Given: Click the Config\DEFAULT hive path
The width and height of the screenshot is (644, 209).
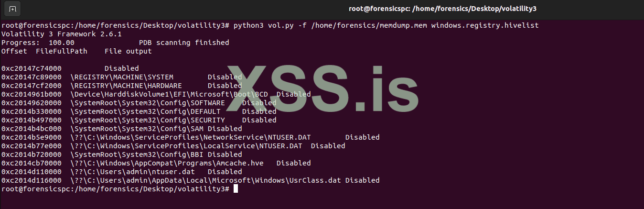Looking at the screenshot, I should [145, 111].
